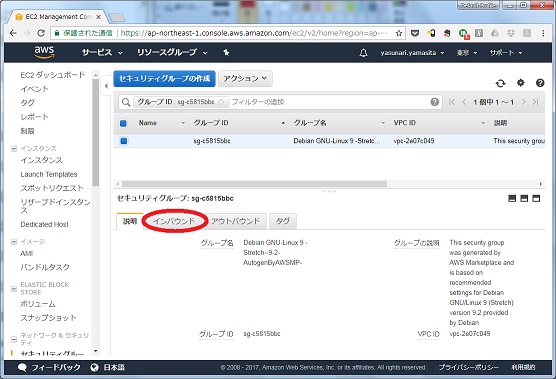The height and width of the screenshot is (379, 556).
Task: Expand the サービス menu
Action: 102,53
